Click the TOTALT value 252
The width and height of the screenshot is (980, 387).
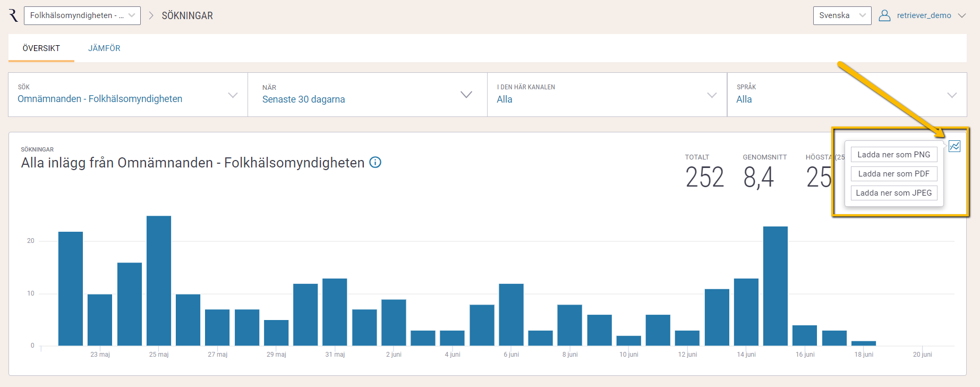[x=704, y=177]
